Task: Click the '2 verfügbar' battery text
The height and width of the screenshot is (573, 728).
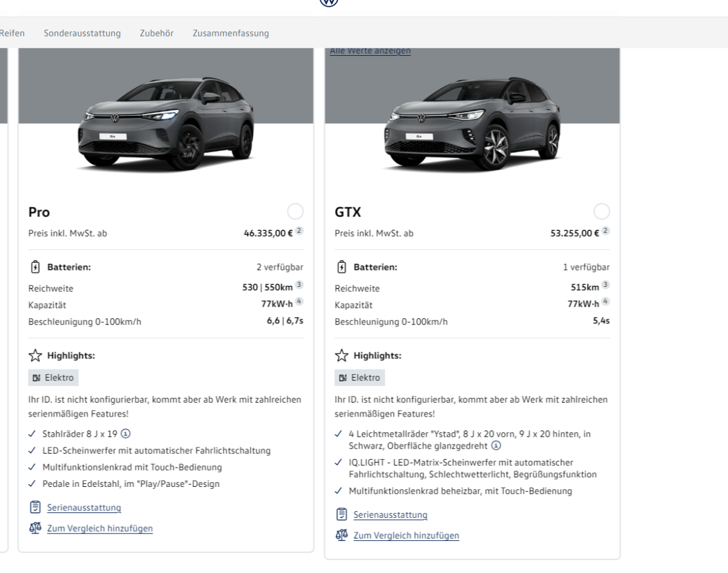Action: [x=280, y=267]
